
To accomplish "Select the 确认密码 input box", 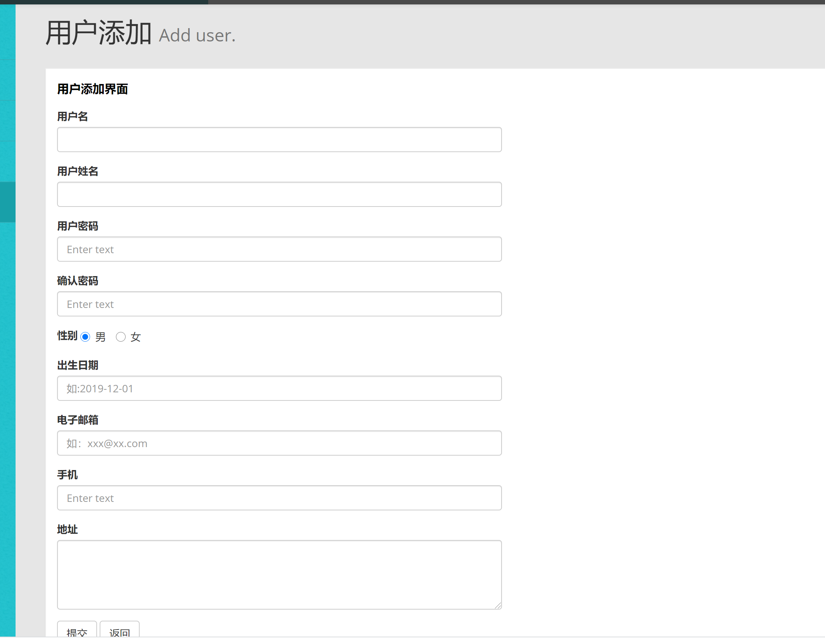I will click(x=279, y=304).
